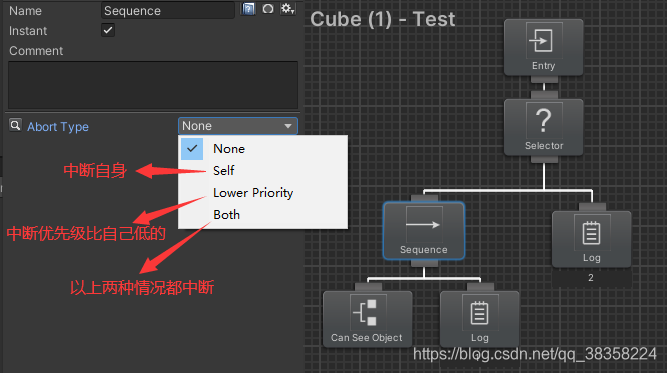Image resolution: width=667 pixels, height=373 pixels.
Task: Click the Comment label
Action: coord(36,51)
